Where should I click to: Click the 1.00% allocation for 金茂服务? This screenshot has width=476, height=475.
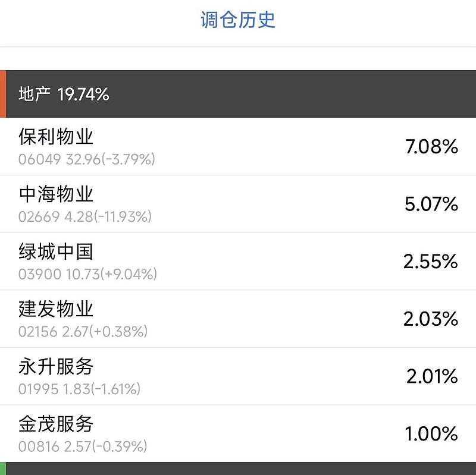point(432,434)
